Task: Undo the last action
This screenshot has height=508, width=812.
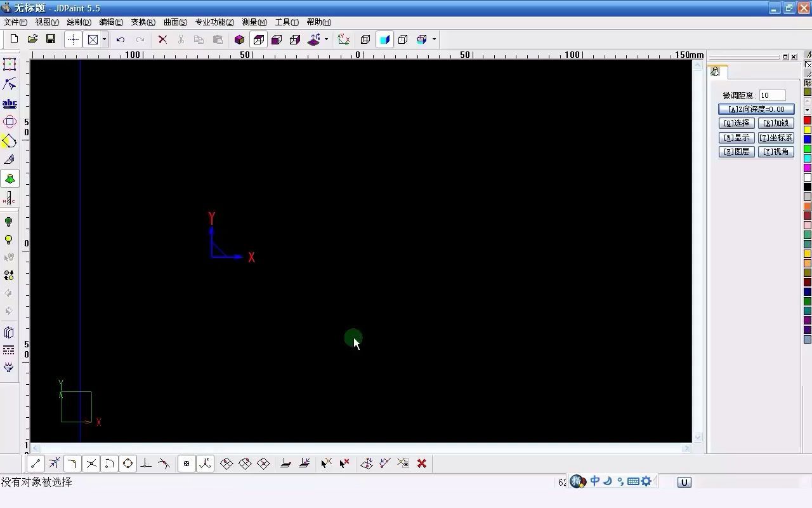Action: (x=121, y=39)
